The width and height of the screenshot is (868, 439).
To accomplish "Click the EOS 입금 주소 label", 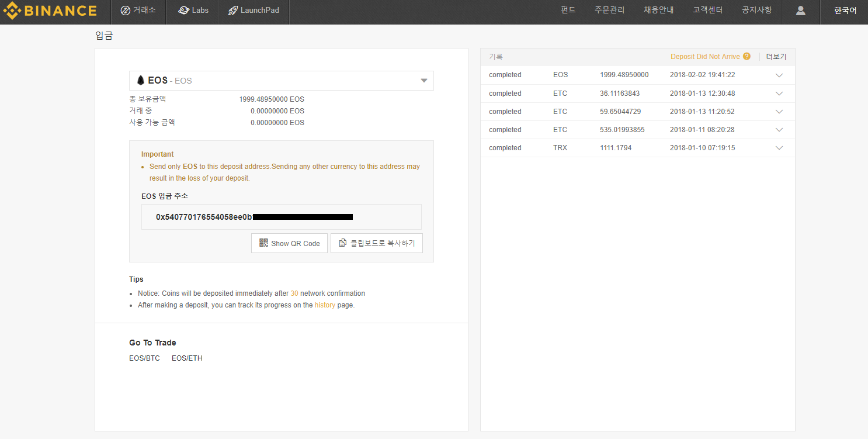I will point(165,196).
